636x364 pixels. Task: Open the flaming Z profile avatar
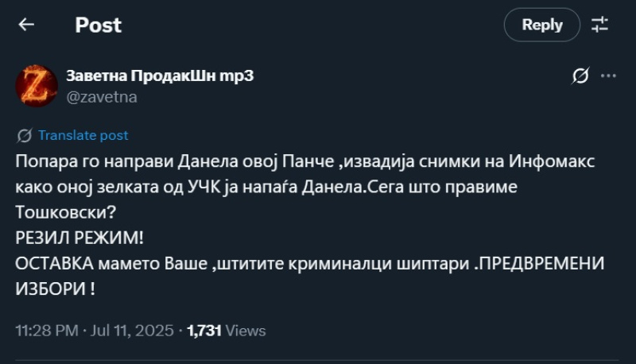(37, 86)
